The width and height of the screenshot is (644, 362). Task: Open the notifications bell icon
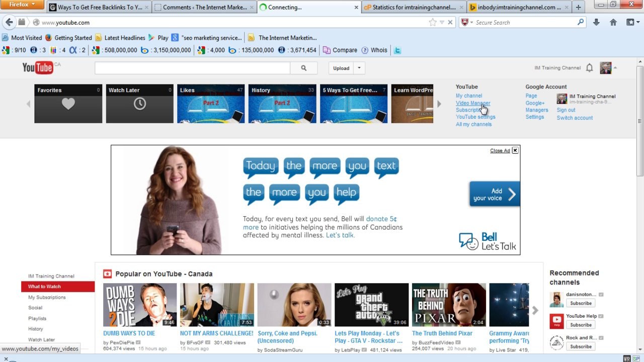point(589,68)
